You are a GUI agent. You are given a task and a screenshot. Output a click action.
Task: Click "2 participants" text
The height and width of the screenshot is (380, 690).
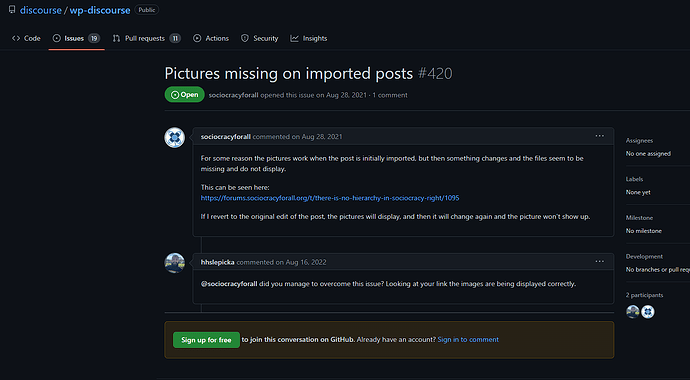click(645, 295)
